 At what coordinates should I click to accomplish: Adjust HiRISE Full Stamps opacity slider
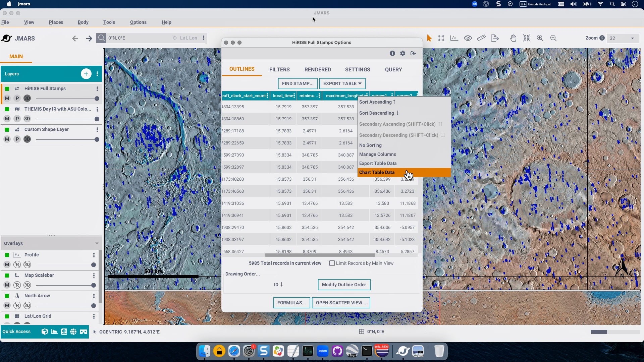[67, 99]
